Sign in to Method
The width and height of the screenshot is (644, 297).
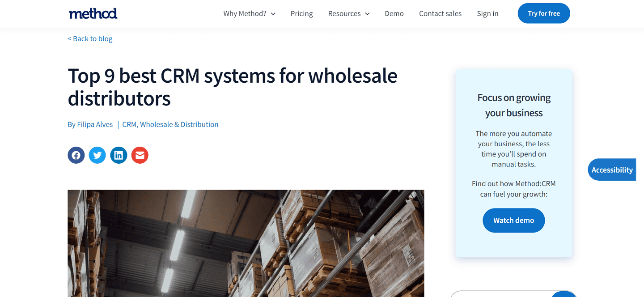tap(487, 13)
